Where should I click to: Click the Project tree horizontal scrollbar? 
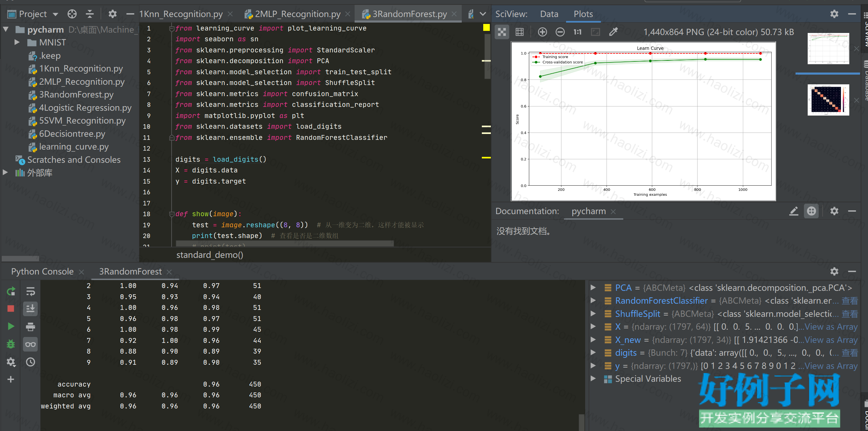coord(20,259)
